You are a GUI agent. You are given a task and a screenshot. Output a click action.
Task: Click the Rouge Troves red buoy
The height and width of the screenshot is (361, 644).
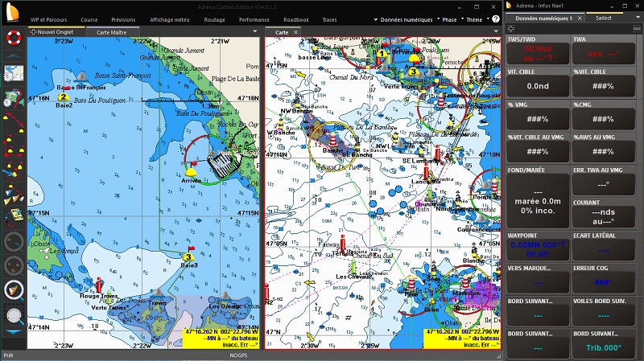tap(98, 285)
